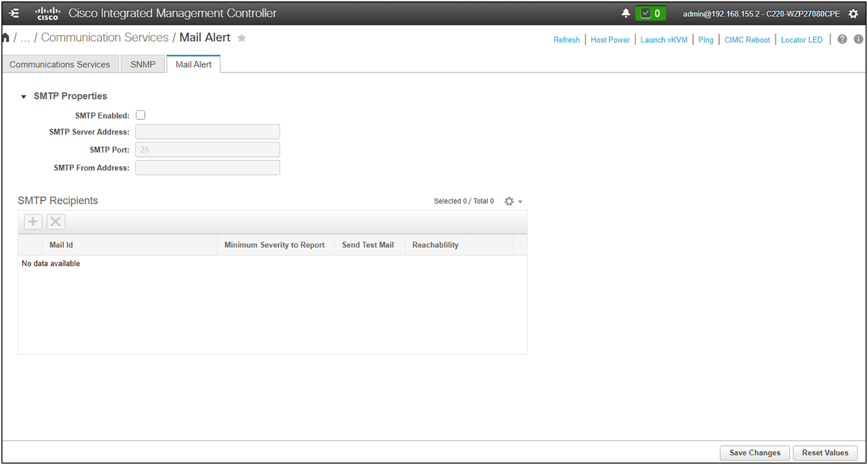Open the settings gear in header
Image resolution: width=868 pixels, height=465 pixels.
coord(853,13)
